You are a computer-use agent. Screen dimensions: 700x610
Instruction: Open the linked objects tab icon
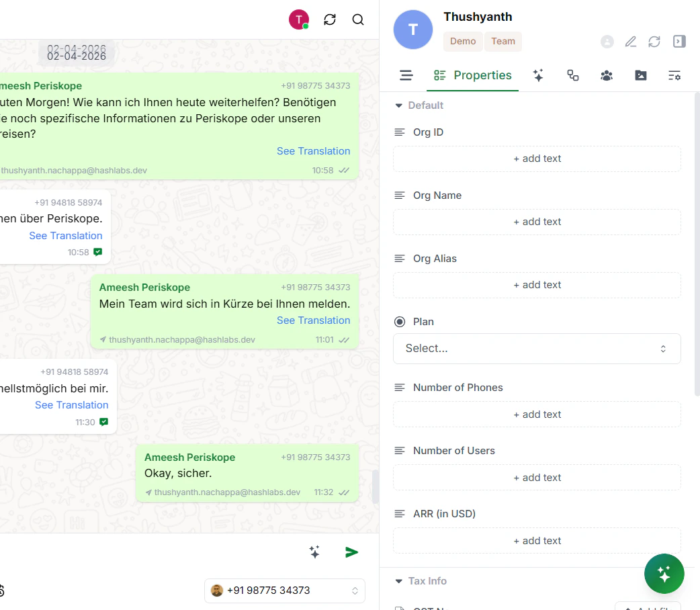pos(573,75)
